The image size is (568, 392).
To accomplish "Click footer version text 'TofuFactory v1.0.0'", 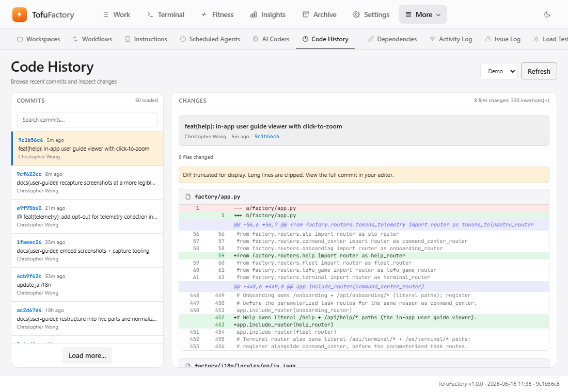I will [461, 384].
